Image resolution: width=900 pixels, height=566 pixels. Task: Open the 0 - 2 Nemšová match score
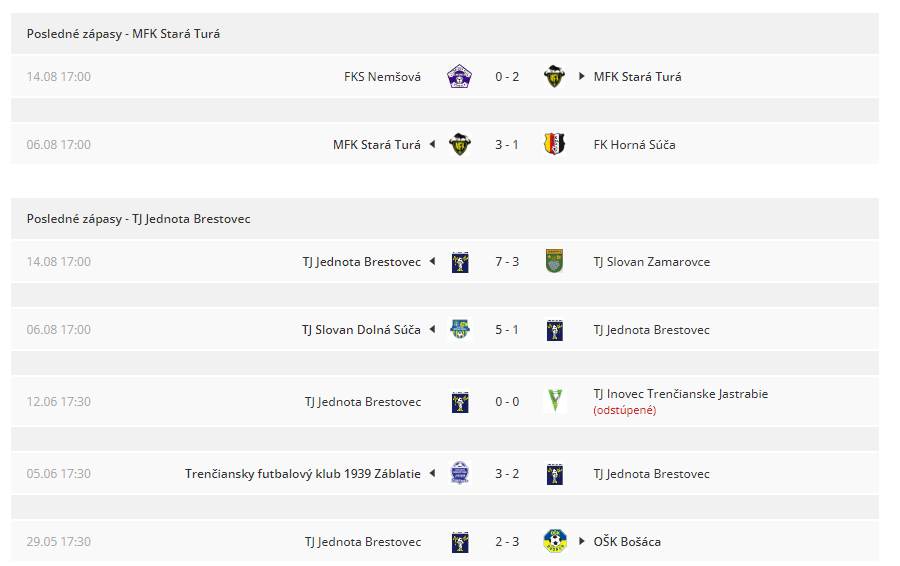(507, 77)
